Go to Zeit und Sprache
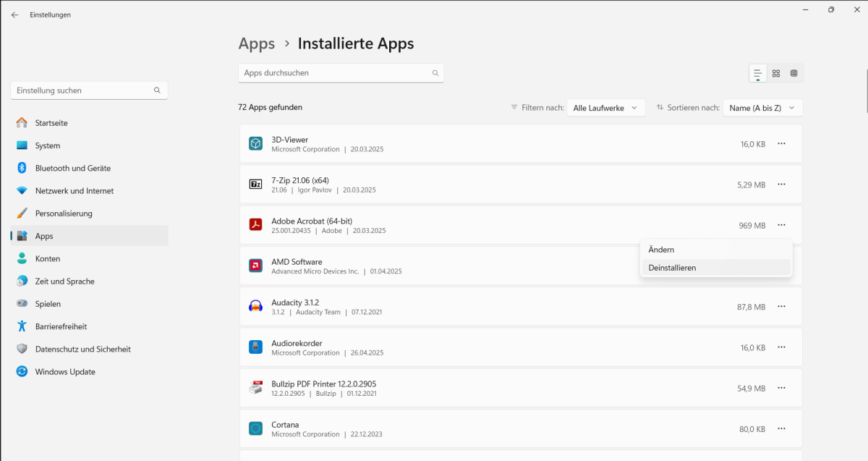This screenshot has height=461, width=868. tap(90, 282)
